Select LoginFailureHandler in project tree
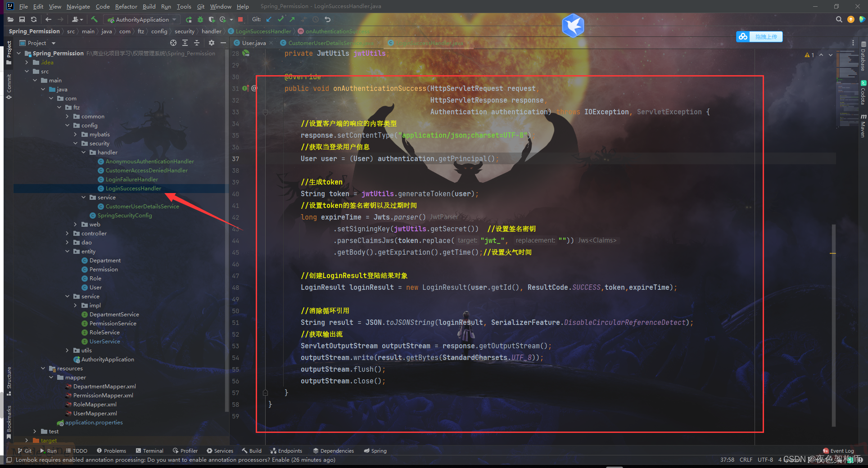Screen dimensions: 868x468 tap(131, 179)
